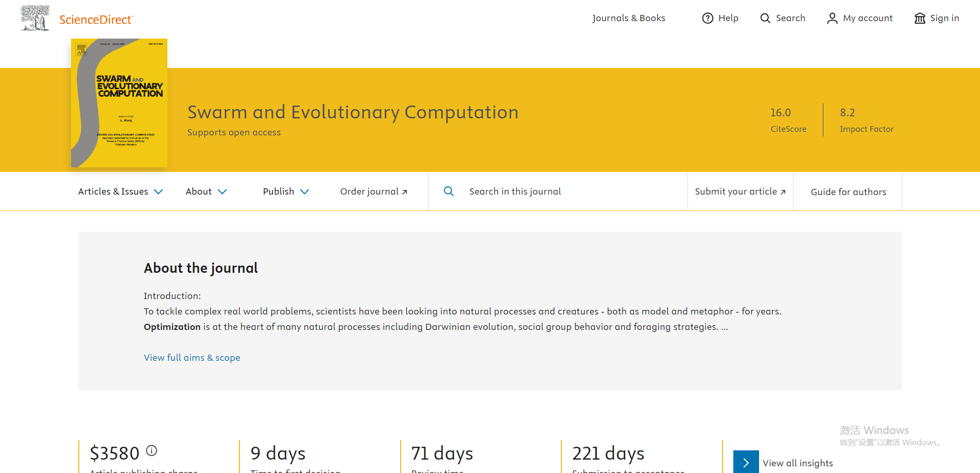
Task: Click the 71 days metric
Action: click(442, 453)
